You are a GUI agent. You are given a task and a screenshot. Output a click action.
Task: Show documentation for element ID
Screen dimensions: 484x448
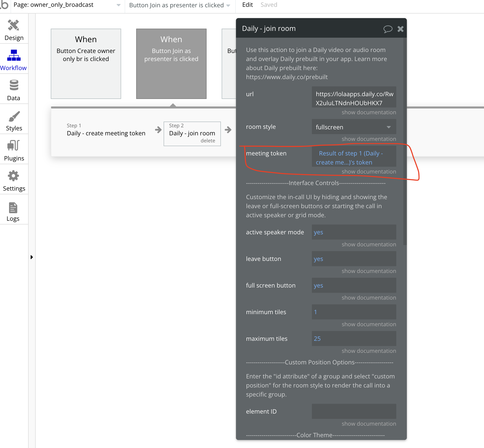[369, 424]
